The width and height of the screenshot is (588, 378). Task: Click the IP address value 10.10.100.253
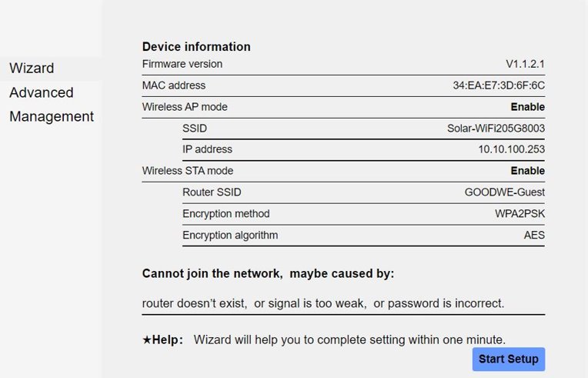click(511, 149)
